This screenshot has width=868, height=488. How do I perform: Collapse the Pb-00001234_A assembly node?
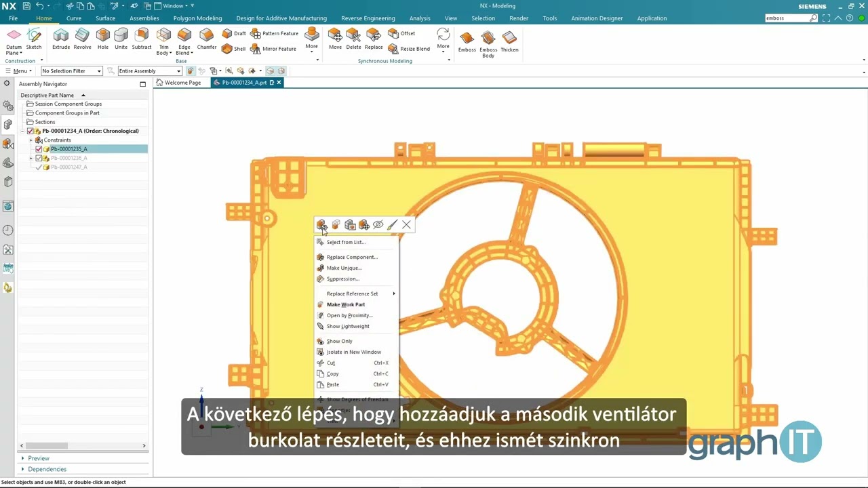pyautogui.click(x=22, y=131)
